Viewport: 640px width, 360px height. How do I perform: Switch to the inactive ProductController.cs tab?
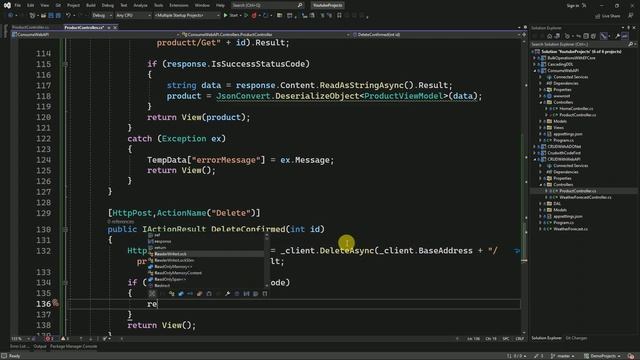[31, 27]
